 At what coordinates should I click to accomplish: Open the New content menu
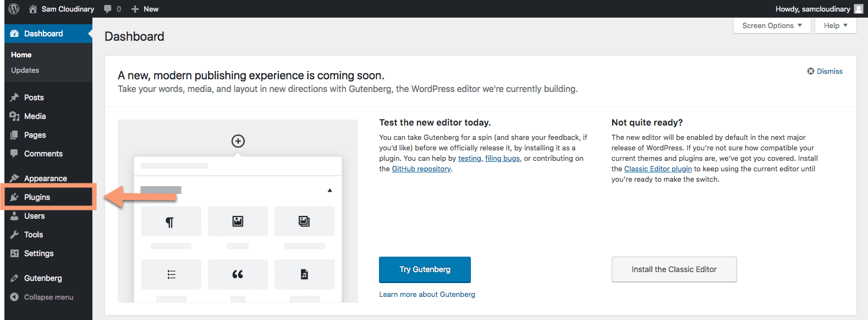(145, 9)
